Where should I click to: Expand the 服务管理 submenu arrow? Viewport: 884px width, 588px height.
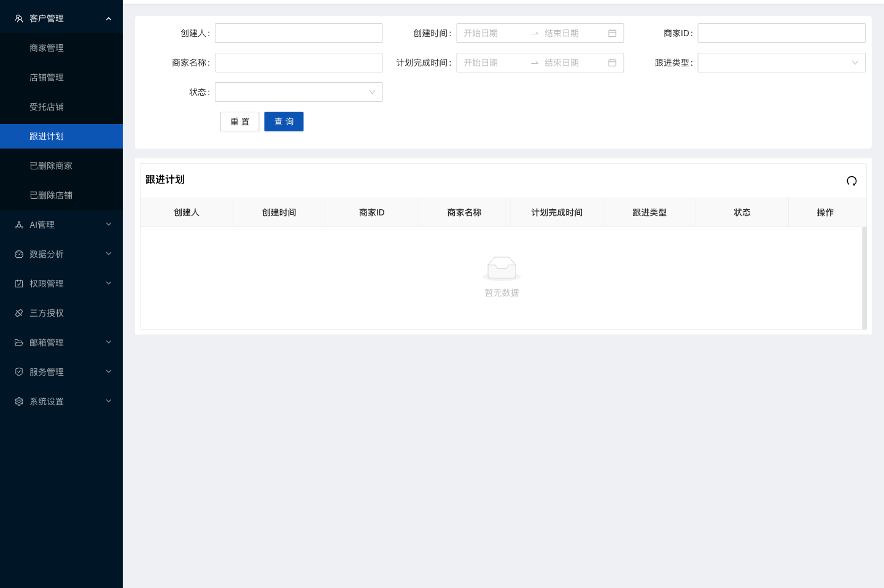(109, 371)
